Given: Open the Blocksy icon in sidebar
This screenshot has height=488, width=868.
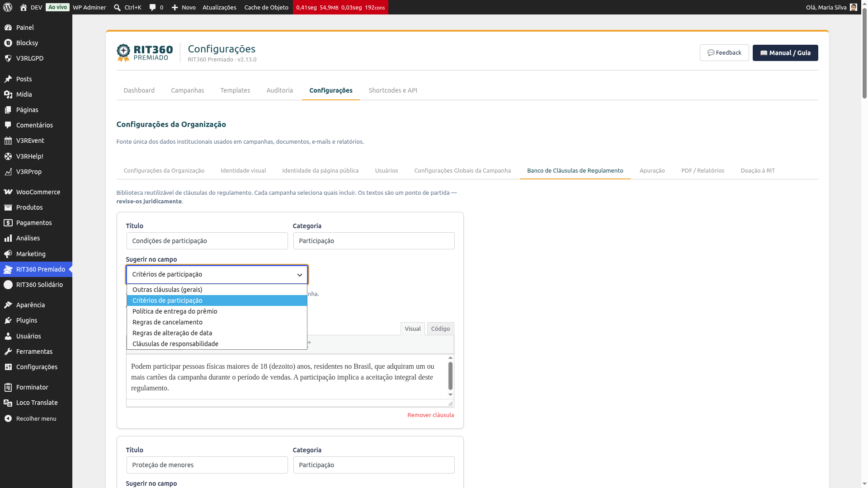Looking at the screenshot, I should (8, 43).
